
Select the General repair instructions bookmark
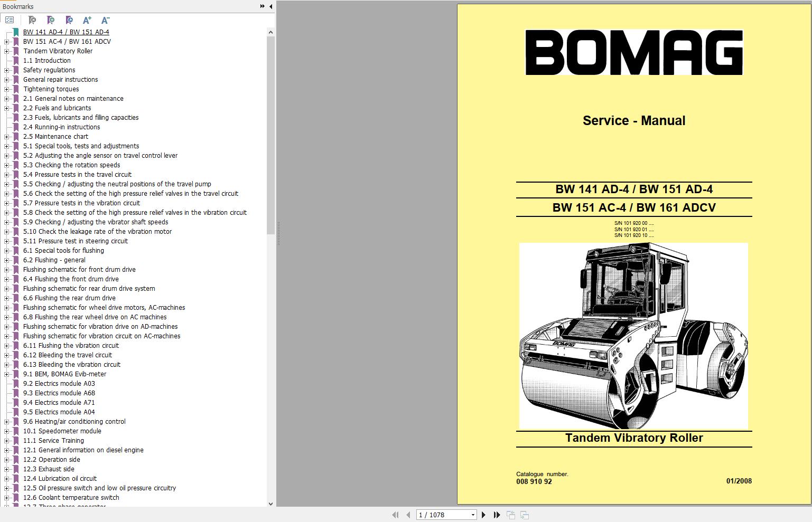60,80
